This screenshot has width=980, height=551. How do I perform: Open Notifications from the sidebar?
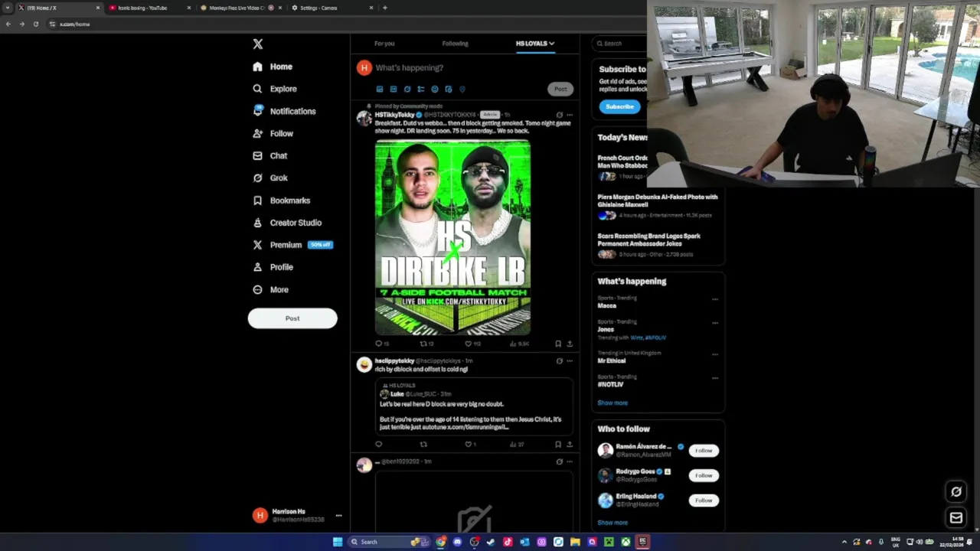point(284,111)
